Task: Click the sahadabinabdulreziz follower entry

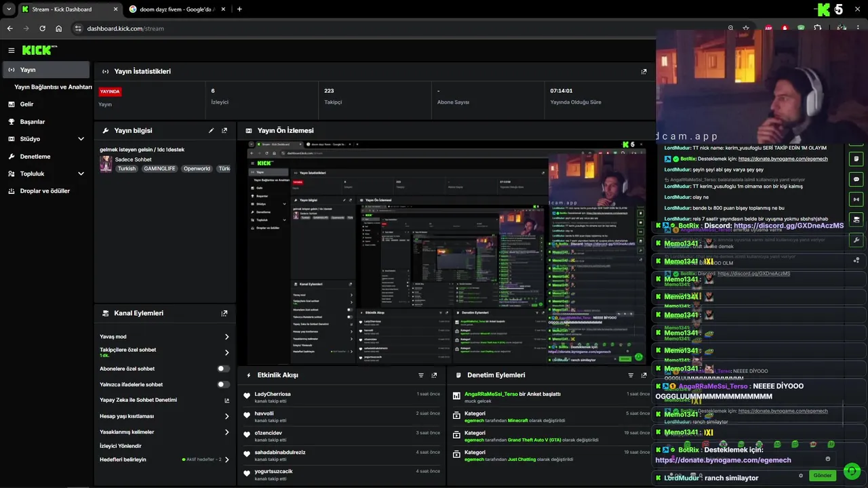Action: 341,455
